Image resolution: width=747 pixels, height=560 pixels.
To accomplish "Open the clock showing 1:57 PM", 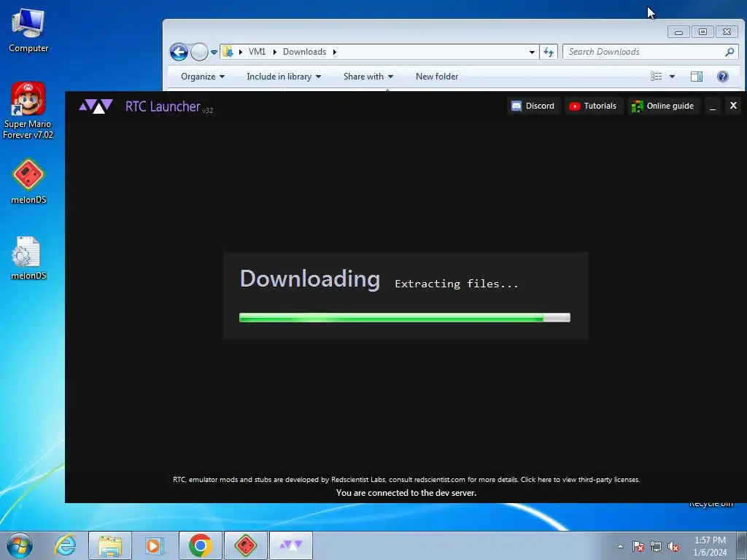I will click(710, 546).
